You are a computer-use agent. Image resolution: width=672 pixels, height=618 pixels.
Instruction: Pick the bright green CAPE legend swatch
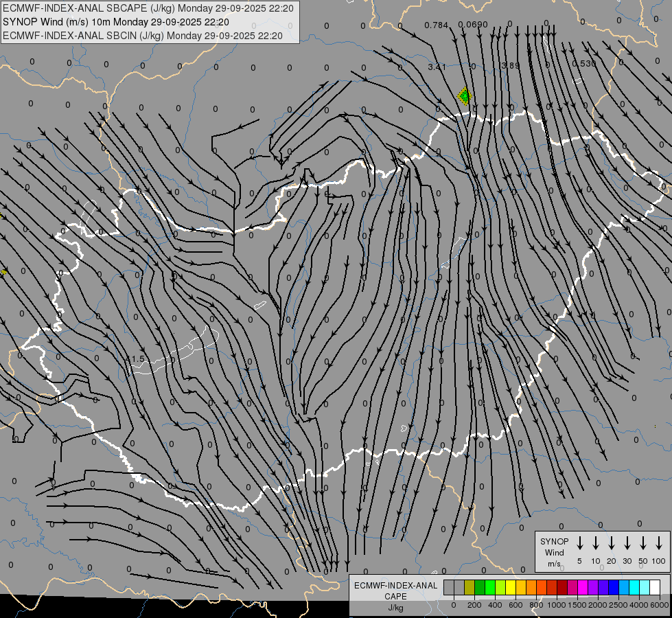point(490,587)
